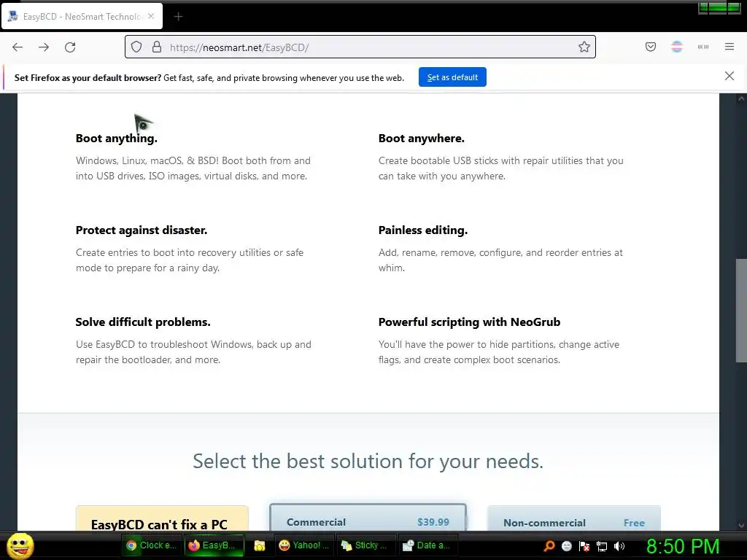The height and width of the screenshot is (560, 747).
Task: Switch to the Chrome 'Clock e...' taskbar item
Action: tap(152, 545)
